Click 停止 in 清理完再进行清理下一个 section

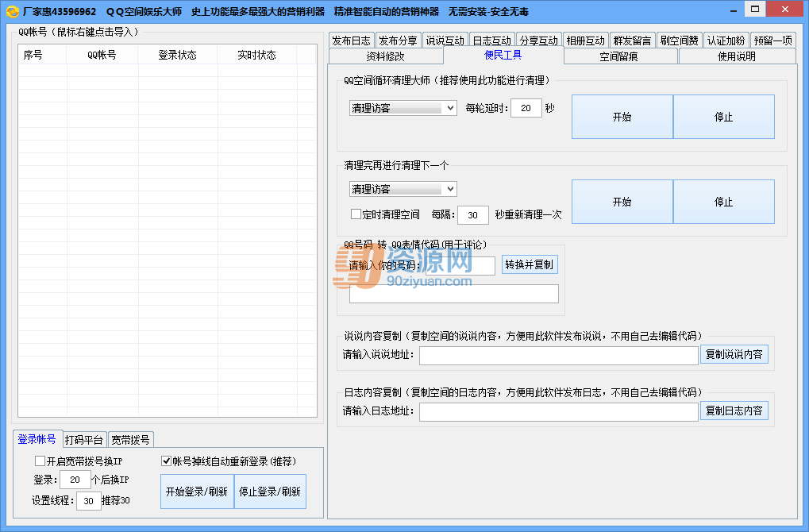point(724,202)
